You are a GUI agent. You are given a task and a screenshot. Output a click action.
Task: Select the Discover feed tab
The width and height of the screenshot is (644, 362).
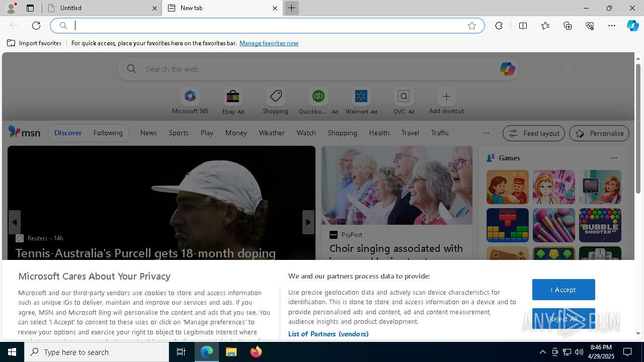(x=68, y=133)
